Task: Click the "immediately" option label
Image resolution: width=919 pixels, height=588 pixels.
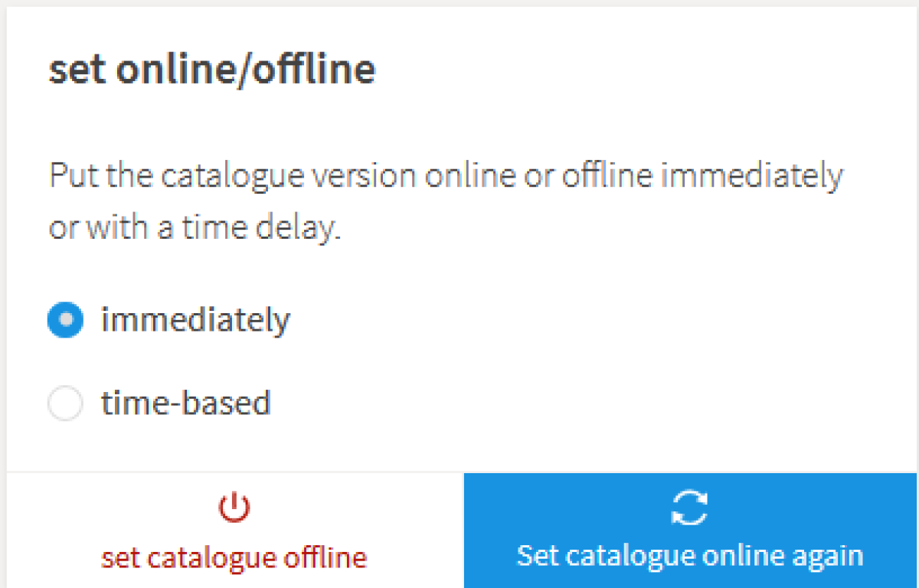Action: point(195,320)
